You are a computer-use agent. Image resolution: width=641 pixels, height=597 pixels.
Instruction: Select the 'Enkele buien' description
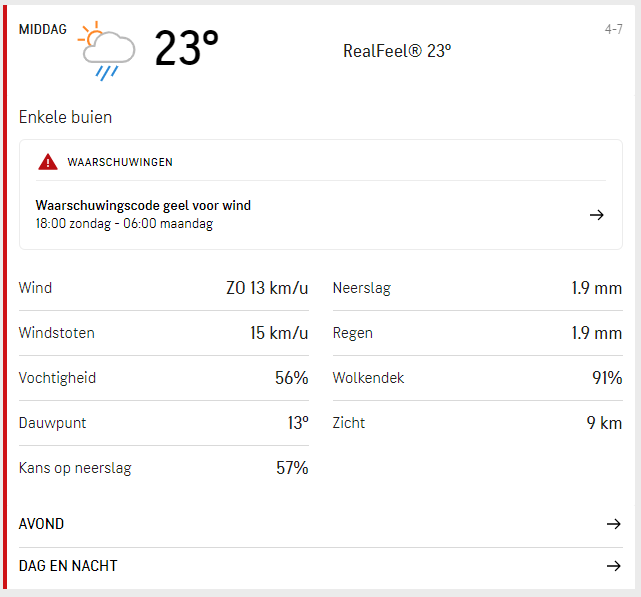click(x=66, y=117)
